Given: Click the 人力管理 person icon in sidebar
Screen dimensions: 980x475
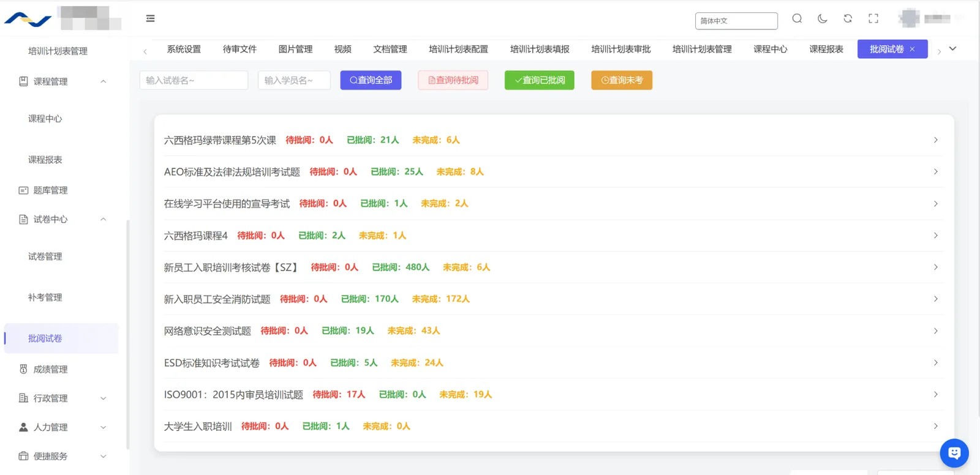Looking at the screenshot, I should (x=23, y=427).
